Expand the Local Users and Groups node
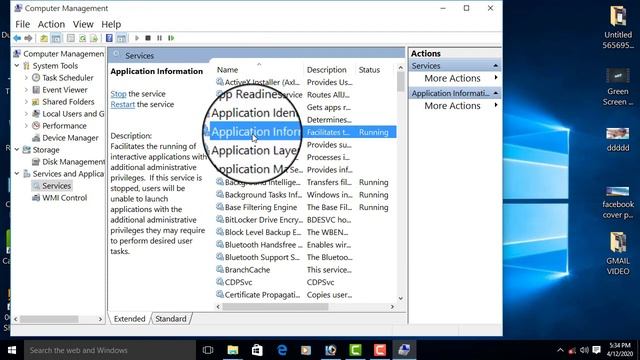Viewport: 640px width, 360px height. coord(27,114)
